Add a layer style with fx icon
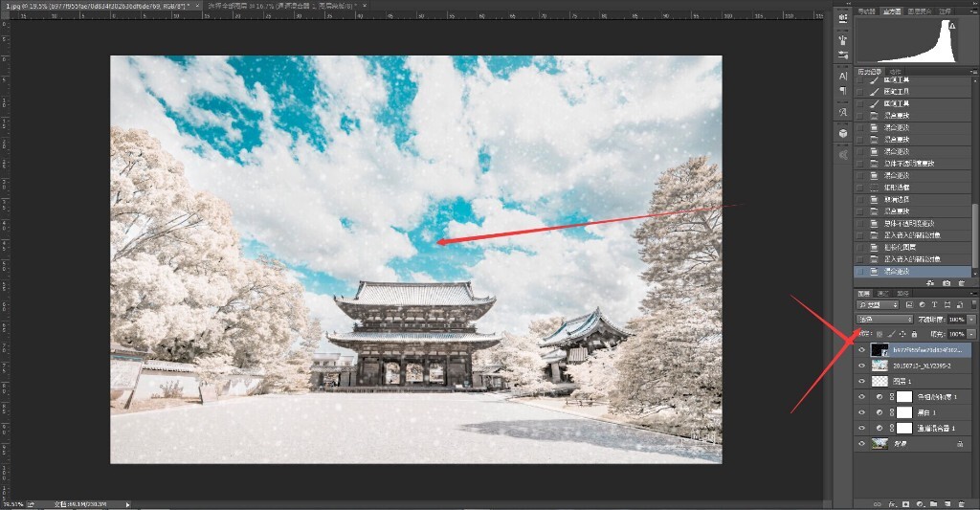This screenshot has width=980, height=510. click(x=893, y=504)
